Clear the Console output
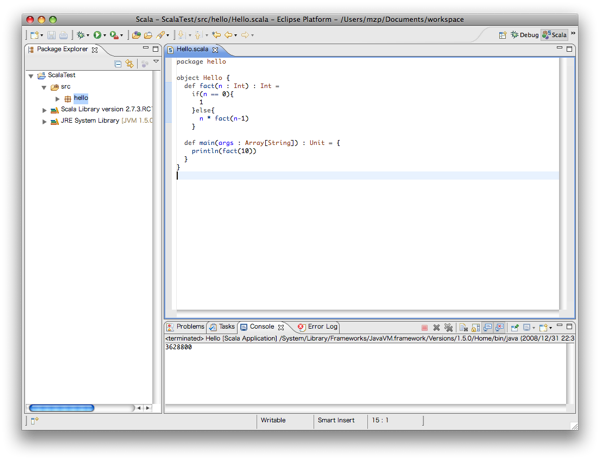 click(x=463, y=328)
